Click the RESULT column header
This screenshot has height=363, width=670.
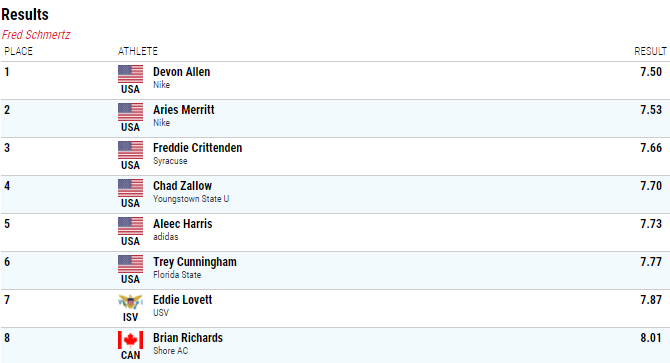[x=650, y=51]
